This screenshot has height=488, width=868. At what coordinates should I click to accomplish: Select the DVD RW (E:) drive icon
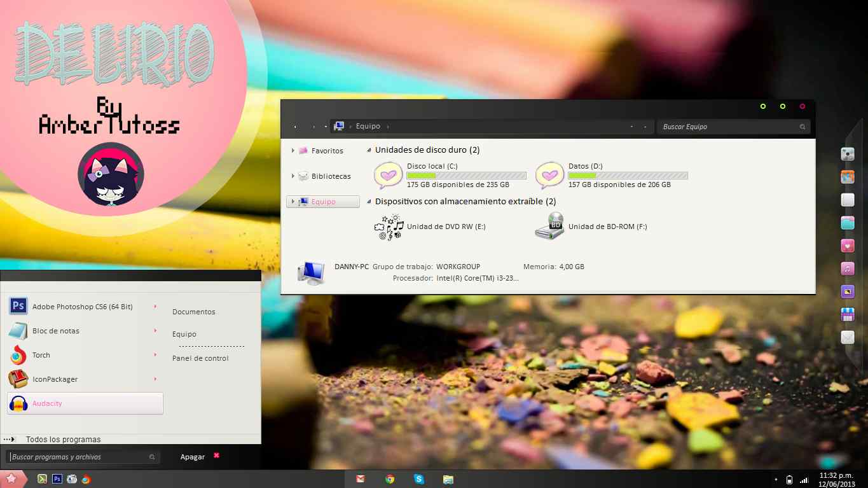[389, 227]
